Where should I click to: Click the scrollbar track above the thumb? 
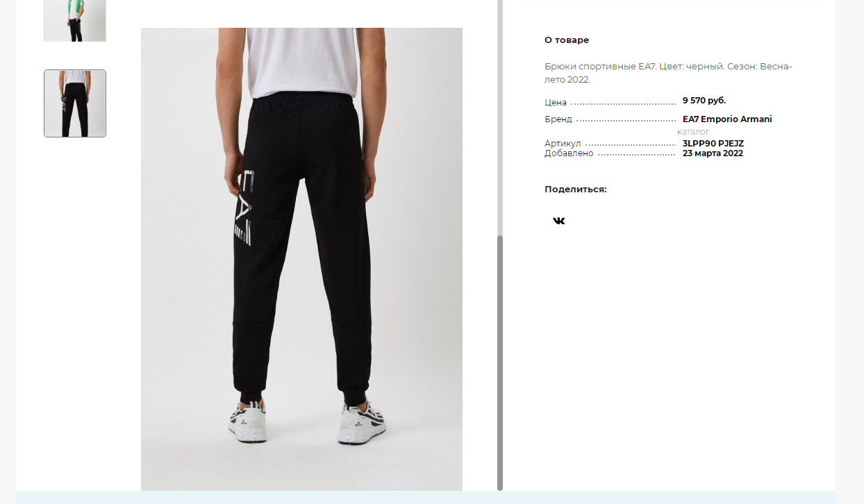(x=500, y=118)
